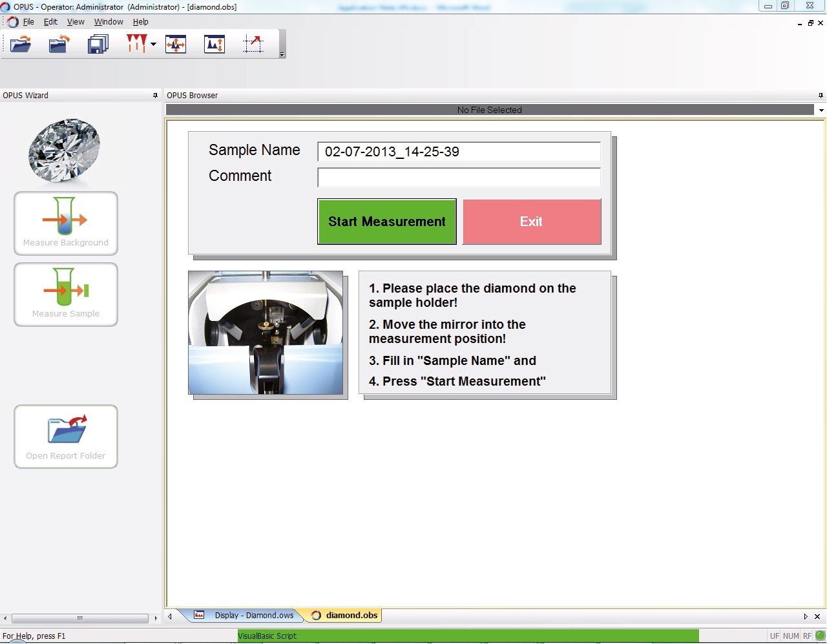The height and width of the screenshot is (644, 827).
Task: Select the diamond.obs tab
Action: click(x=344, y=616)
